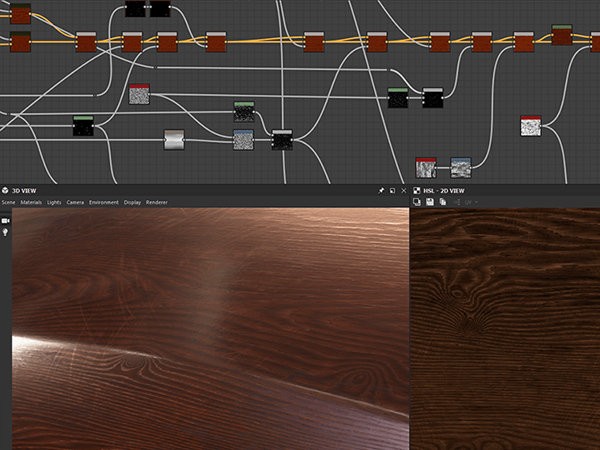This screenshot has width=600, height=450.
Task: Click the first icon in 2D View toolbar
Action: pyautogui.click(x=417, y=202)
